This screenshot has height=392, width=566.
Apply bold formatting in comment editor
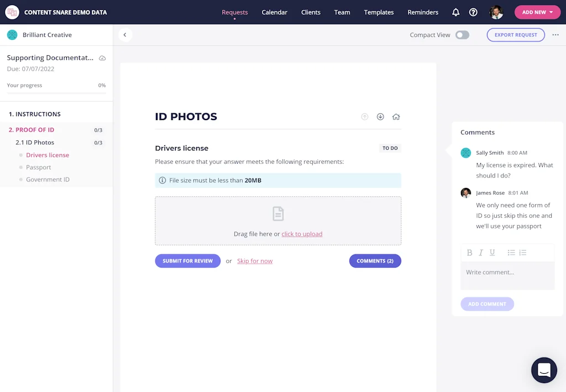(469, 253)
